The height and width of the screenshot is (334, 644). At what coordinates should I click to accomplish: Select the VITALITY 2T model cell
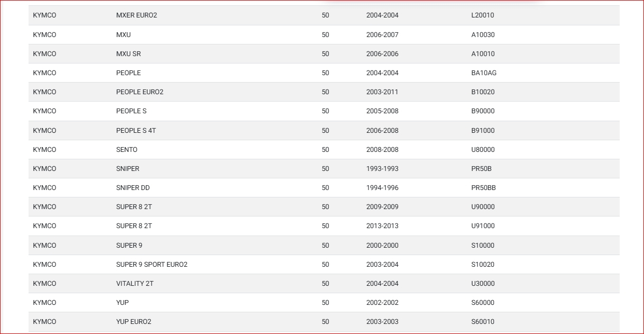135,284
